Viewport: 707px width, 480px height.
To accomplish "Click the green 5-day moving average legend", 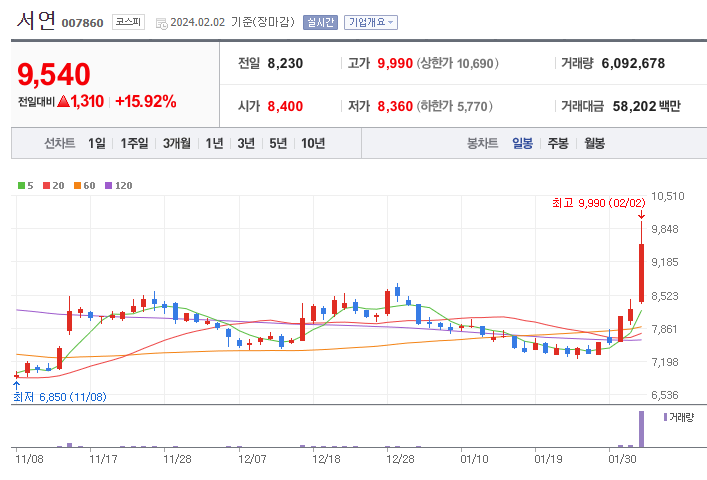I will 26,185.
